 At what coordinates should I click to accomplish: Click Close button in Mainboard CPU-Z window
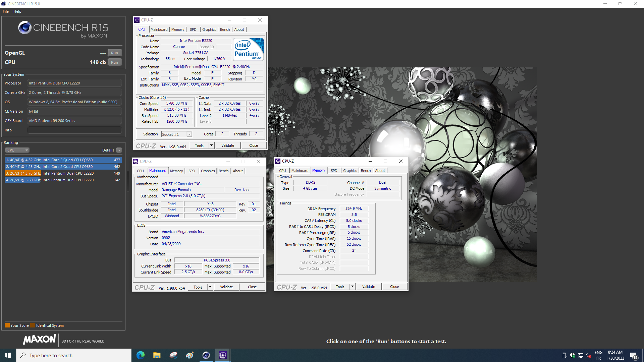tap(252, 287)
